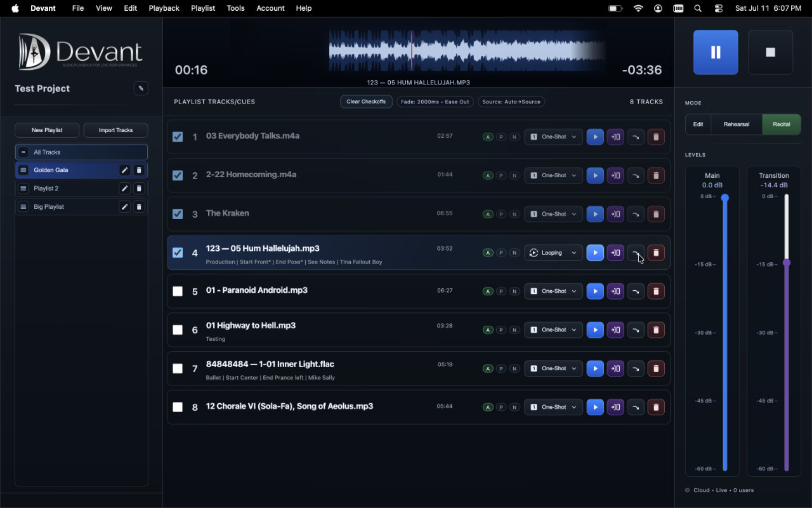Play 12 Chorale VI track
812x508 pixels.
pos(595,407)
